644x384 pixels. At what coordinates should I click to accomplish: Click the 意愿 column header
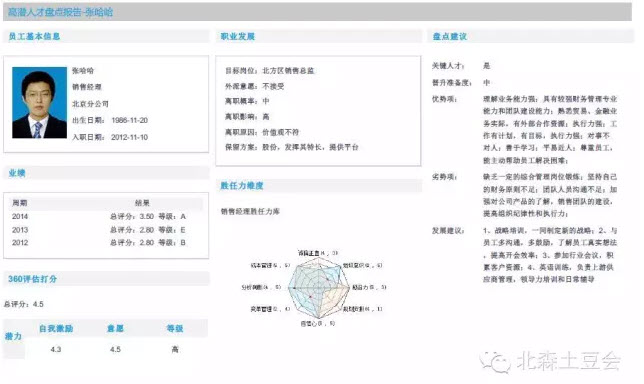(115, 329)
